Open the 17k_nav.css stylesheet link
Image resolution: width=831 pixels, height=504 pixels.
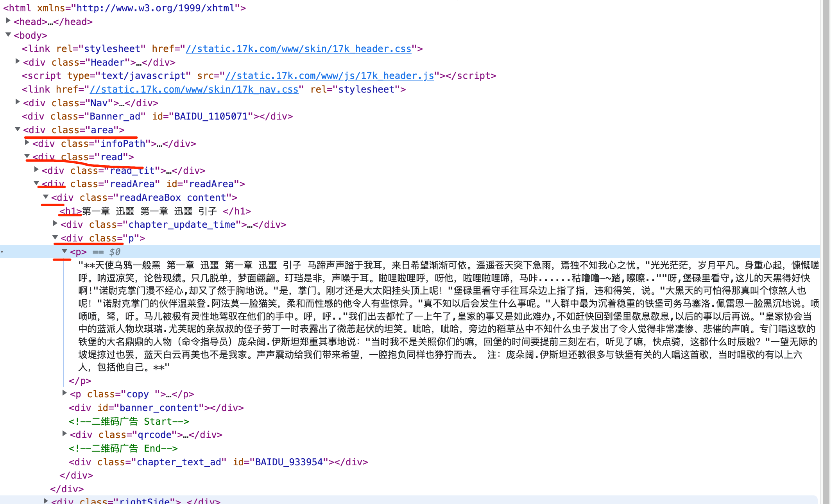194,89
